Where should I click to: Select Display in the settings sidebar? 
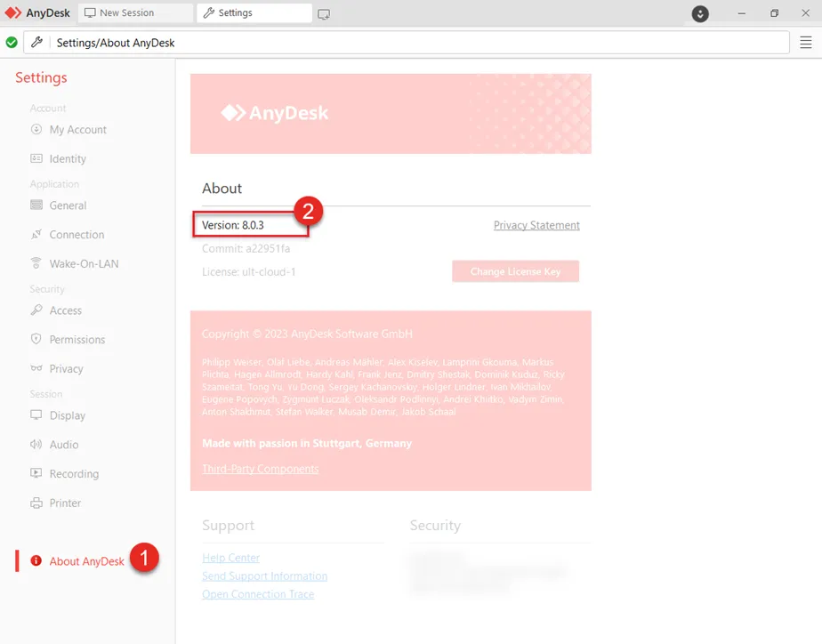click(x=68, y=415)
